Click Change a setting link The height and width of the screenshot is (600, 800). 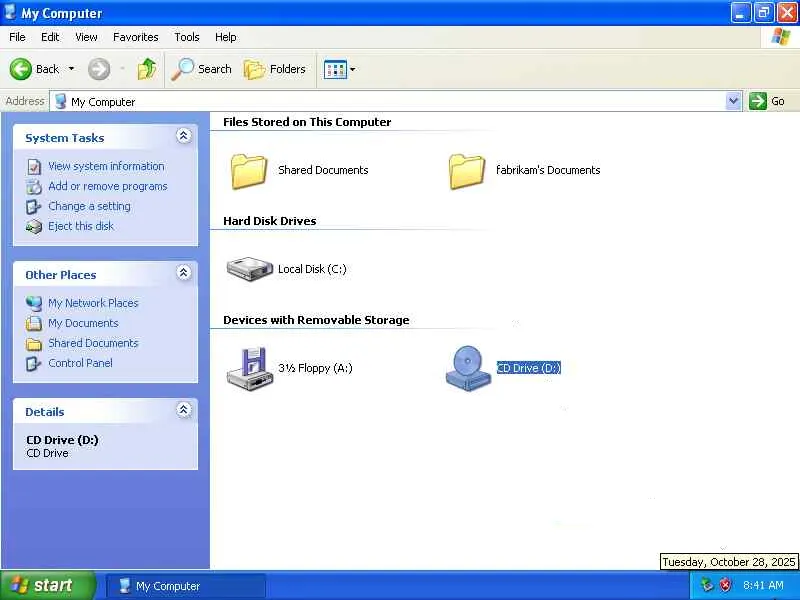coord(89,206)
